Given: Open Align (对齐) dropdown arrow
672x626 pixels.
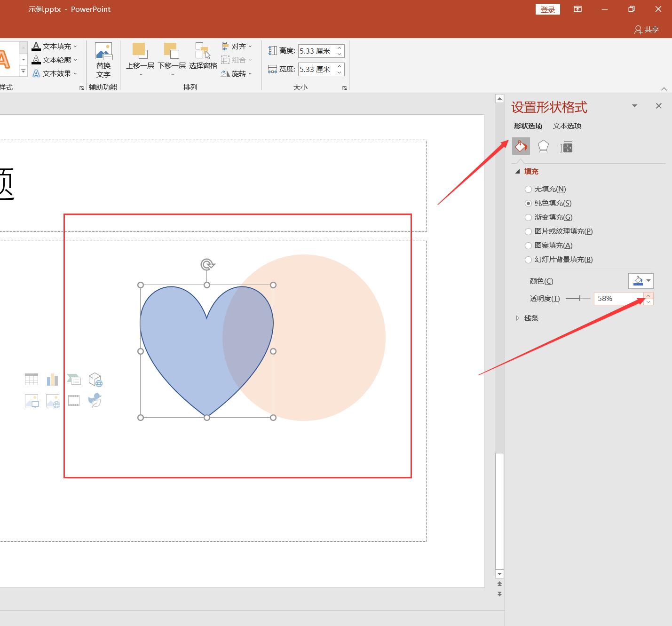Looking at the screenshot, I should (x=250, y=47).
